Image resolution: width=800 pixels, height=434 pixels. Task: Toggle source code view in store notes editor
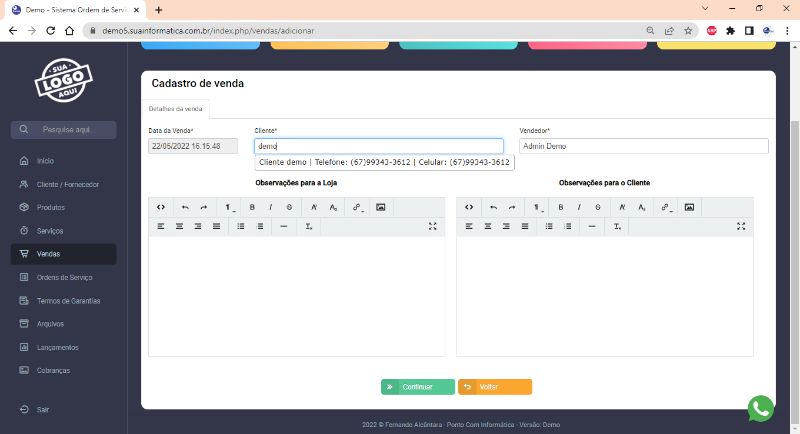pos(161,207)
